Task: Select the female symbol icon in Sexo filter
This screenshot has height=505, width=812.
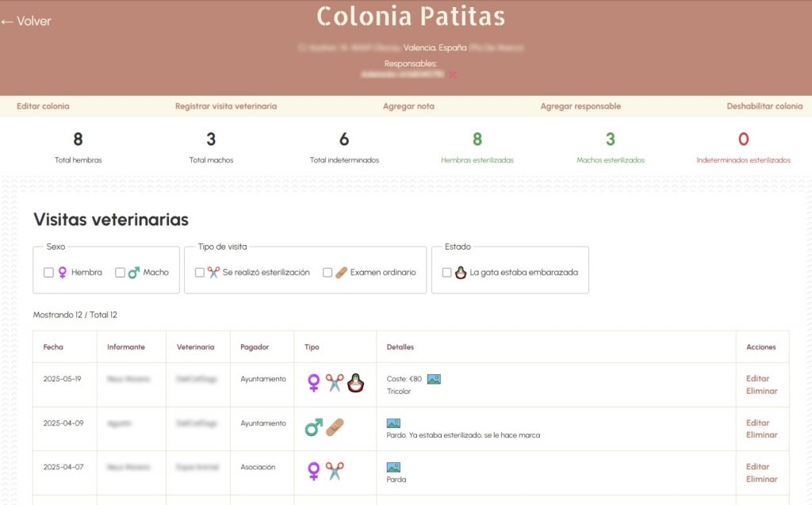Action: click(x=62, y=272)
